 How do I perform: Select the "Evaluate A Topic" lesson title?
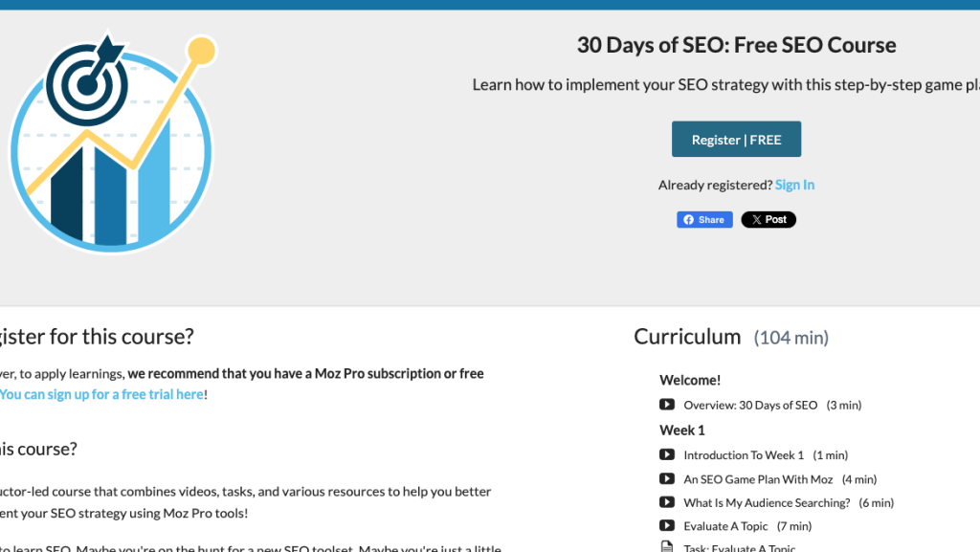pyautogui.click(x=725, y=525)
